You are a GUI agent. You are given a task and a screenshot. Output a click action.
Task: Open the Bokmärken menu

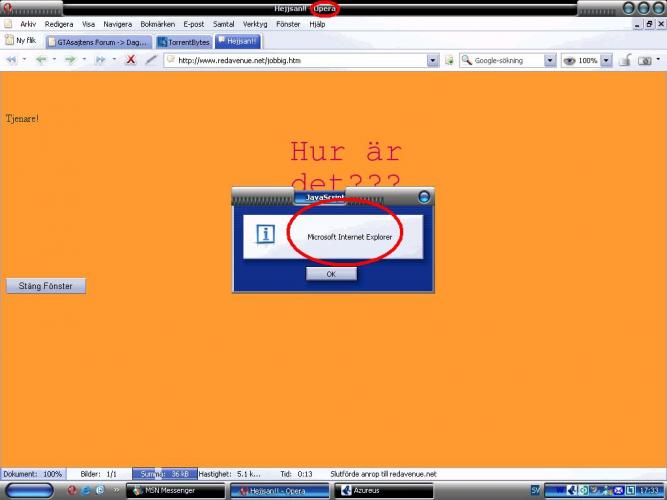click(158, 24)
